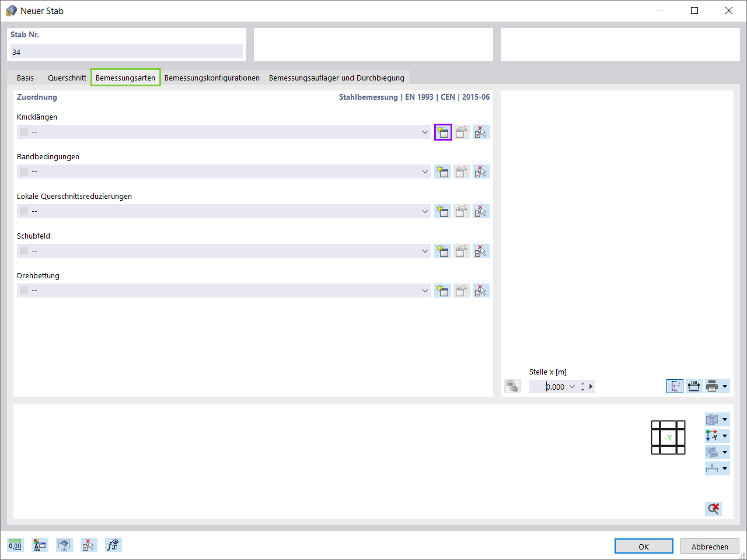Create new Lokale Querschnittsreduzierungen icon
Viewport: 747px width, 560px height.
click(443, 212)
